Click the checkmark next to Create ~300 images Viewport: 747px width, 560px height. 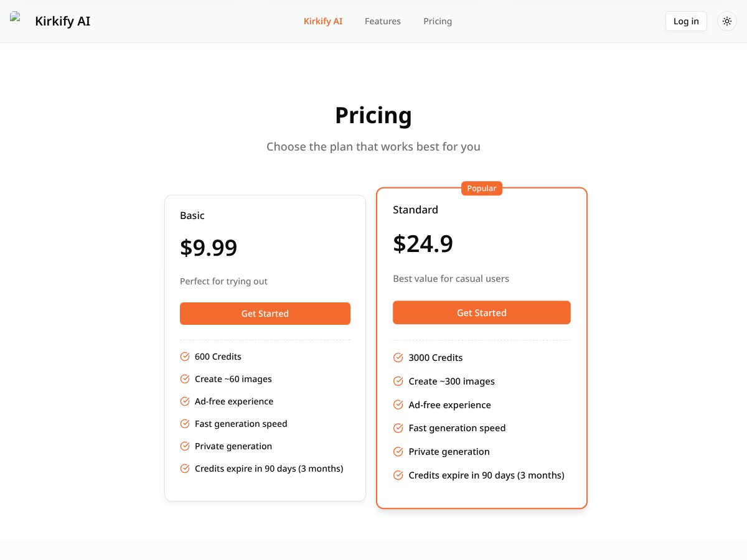click(398, 381)
